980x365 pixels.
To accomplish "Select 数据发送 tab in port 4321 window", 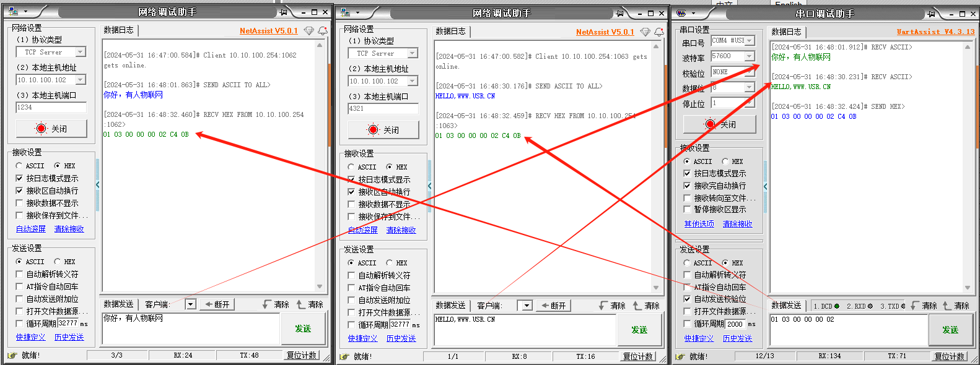I will [x=450, y=306].
